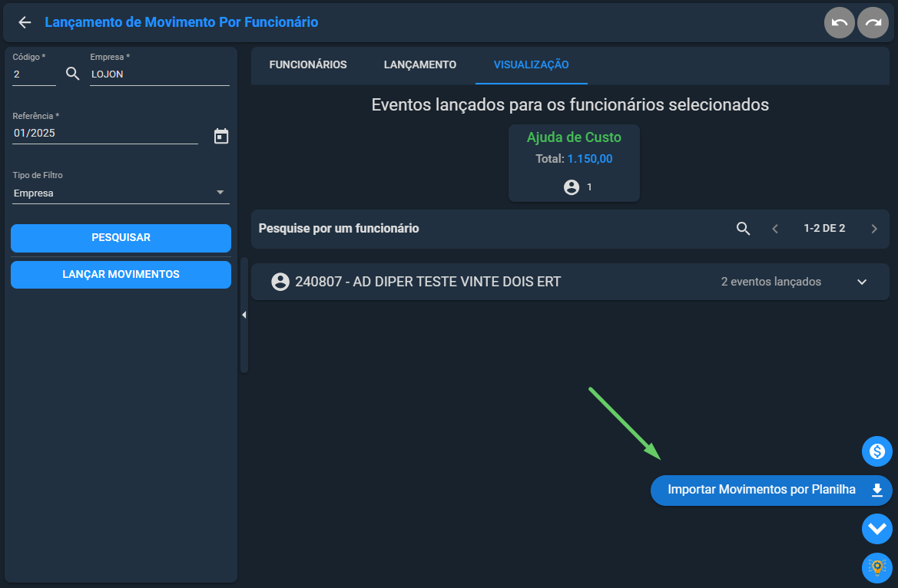Click Importar Movimentos por Planilha button

(770, 490)
